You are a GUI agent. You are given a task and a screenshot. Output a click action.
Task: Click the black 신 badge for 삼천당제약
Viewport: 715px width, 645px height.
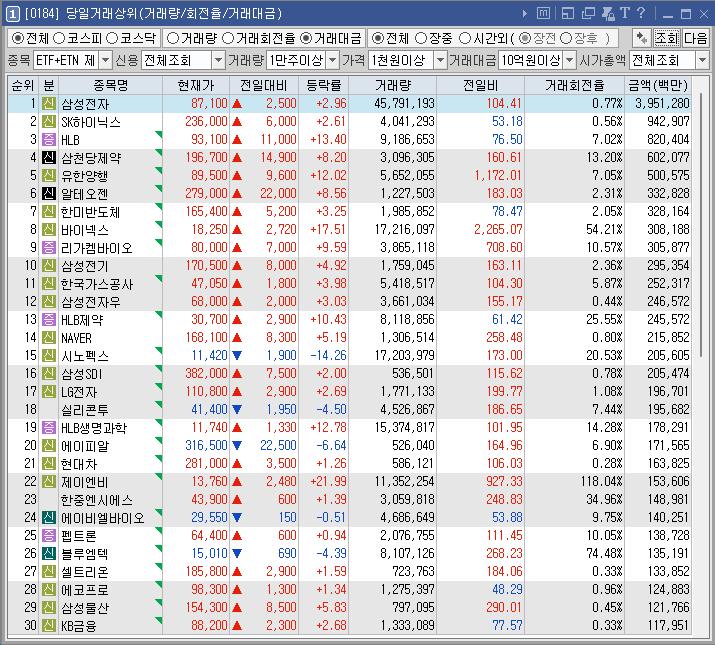click(49, 157)
